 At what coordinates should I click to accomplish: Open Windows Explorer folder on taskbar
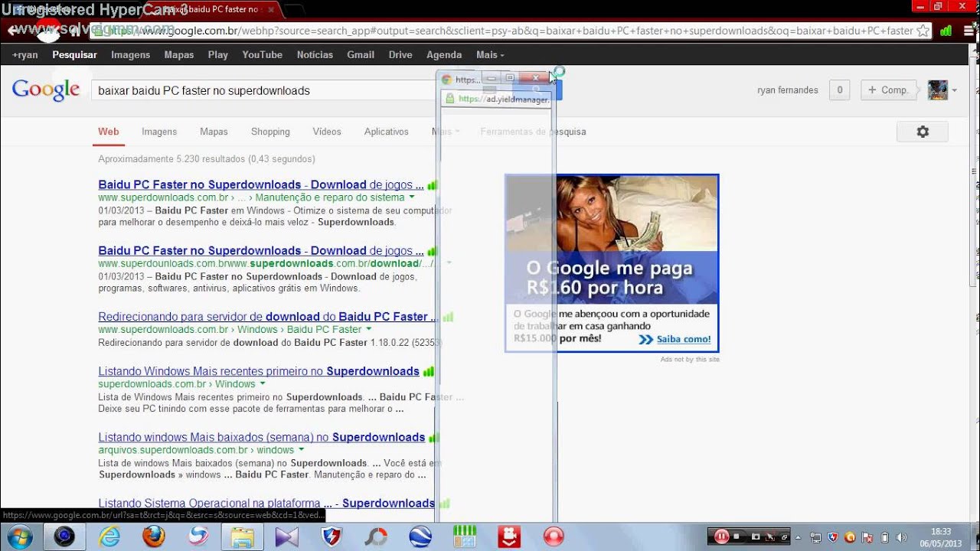point(242,537)
